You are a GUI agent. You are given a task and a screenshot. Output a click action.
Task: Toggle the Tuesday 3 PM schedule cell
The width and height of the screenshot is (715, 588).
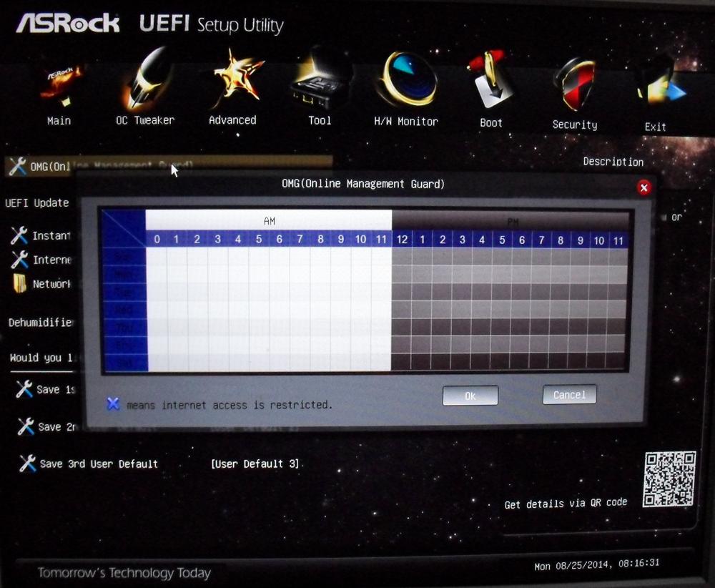click(x=461, y=292)
